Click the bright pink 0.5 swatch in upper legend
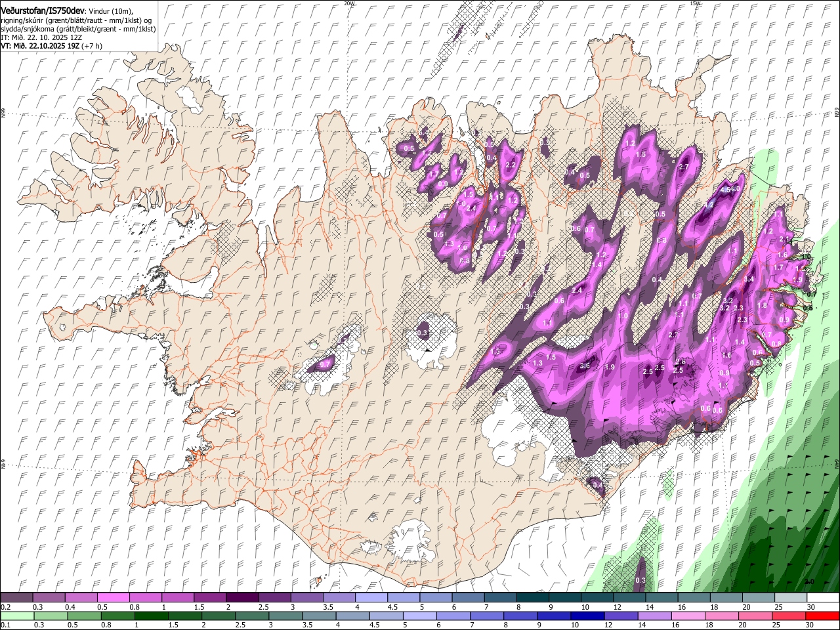Viewport: 840px width, 630px height. (113, 598)
